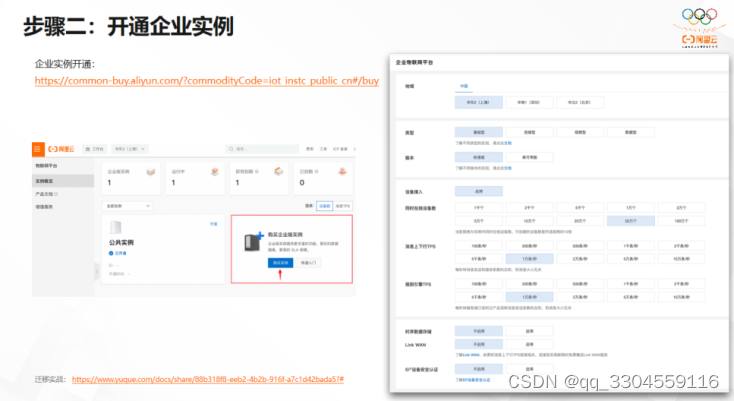734x401 pixels.
Task: Select 1万个 for 同时在线设备数
Action: click(631, 208)
